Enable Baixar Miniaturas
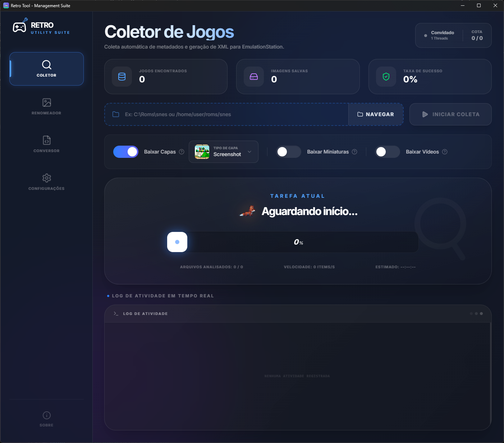Image resolution: width=504 pixels, height=443 pixels. click(x=288, y=152)
